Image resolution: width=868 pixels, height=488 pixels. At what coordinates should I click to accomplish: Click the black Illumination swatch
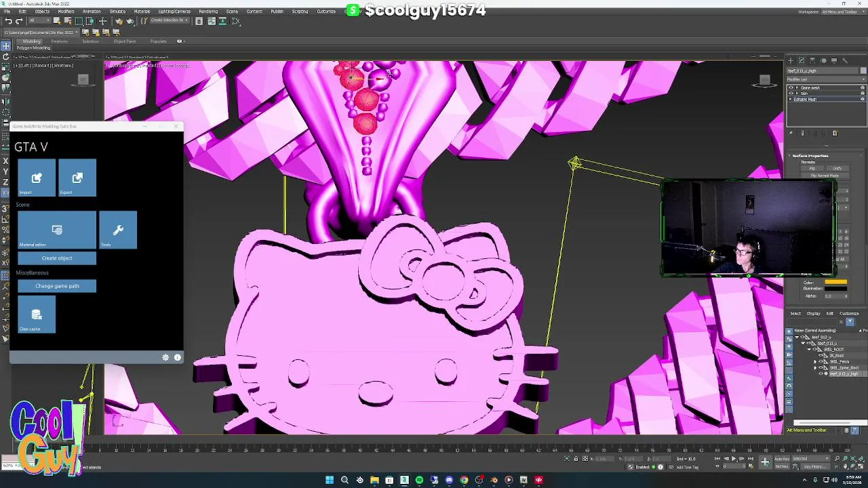(835, 289)
